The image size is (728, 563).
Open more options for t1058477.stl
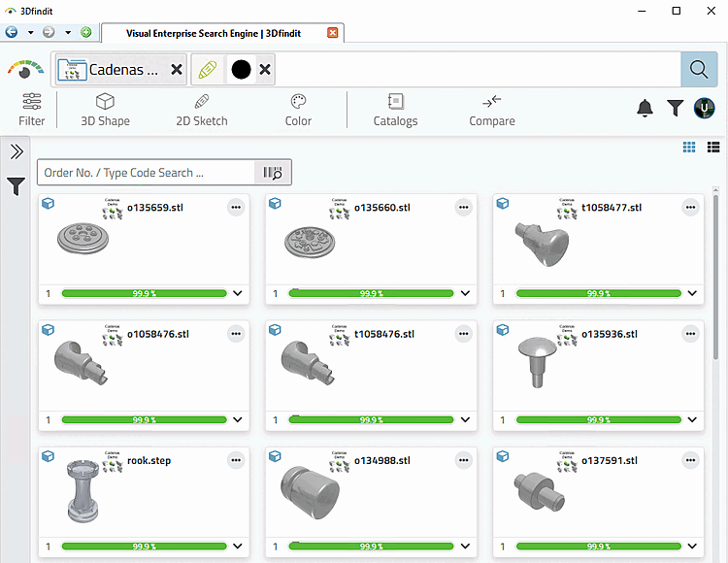tap(690, 208)
